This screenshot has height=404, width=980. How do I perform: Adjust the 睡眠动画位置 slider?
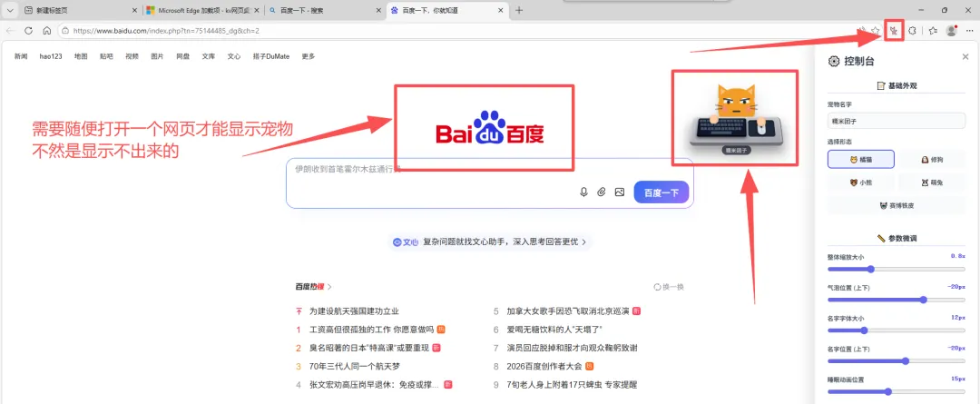click(x=897, y=391)
